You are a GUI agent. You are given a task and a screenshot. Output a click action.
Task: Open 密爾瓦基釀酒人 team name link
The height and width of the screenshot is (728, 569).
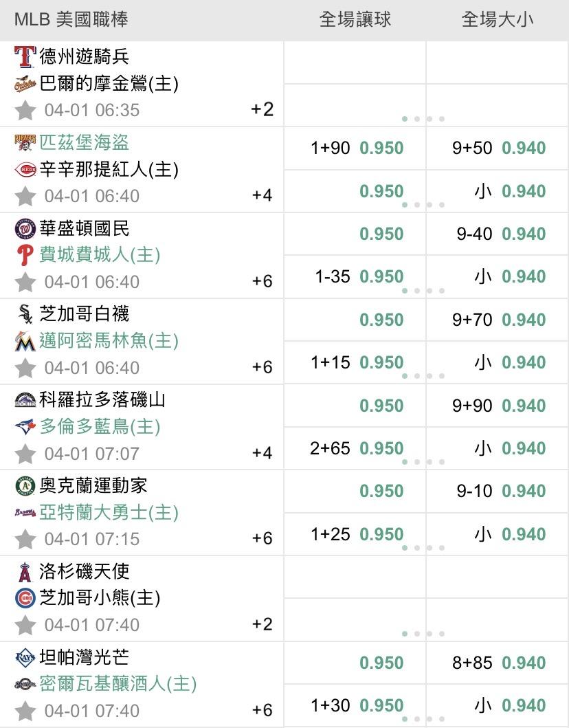click(x=118, y=684)
